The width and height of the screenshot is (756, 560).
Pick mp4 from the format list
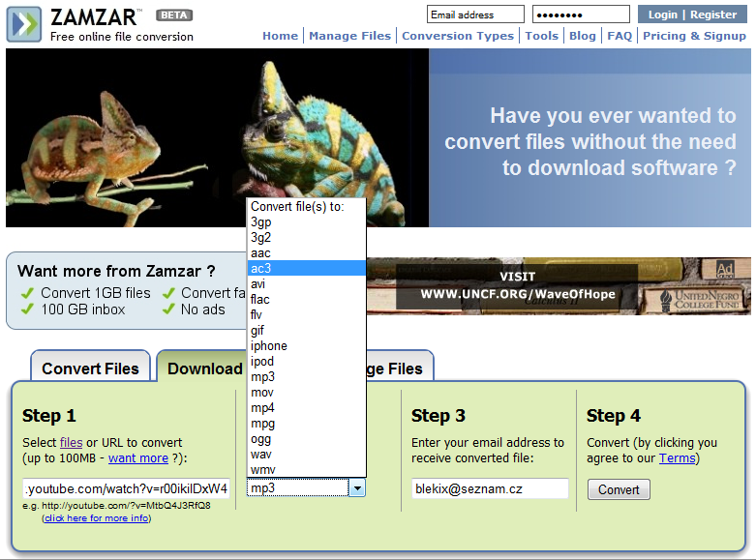[x=307, y=408]
